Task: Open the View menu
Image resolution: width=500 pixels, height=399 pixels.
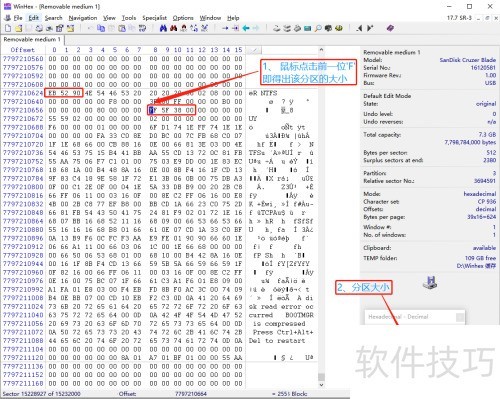Action: tap(109, 18)
